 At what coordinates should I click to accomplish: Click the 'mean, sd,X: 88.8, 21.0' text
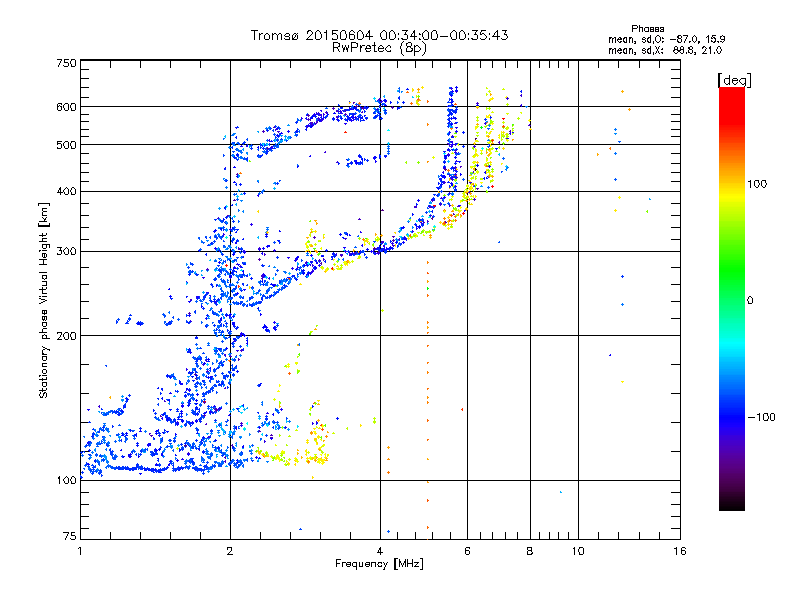pyautogui.click(x=665, y=50)
